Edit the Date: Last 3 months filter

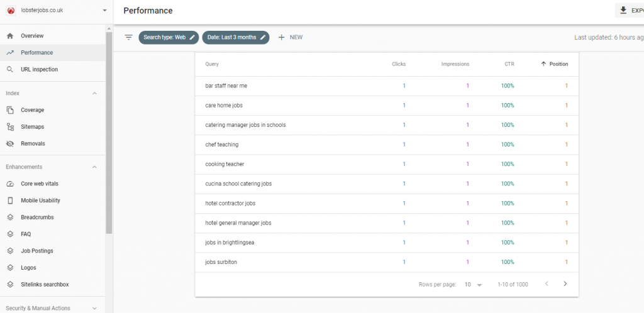(236, 37)
